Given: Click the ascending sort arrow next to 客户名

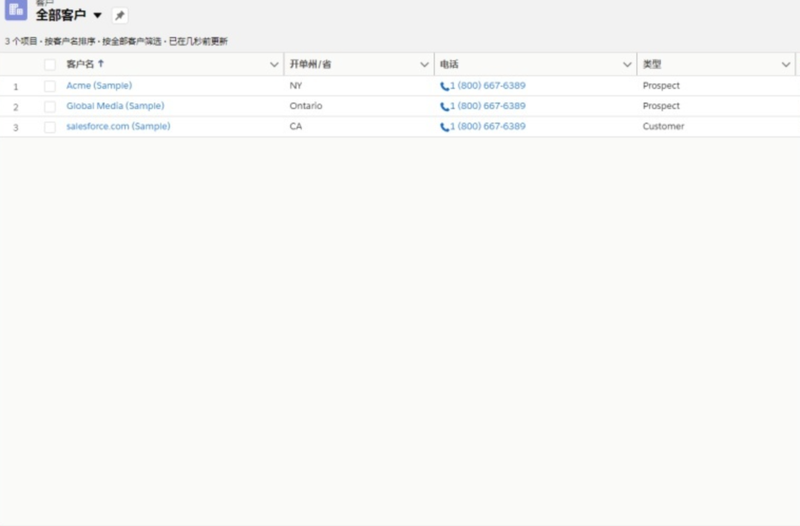Looking at the screenshot, I should (101, 64).
